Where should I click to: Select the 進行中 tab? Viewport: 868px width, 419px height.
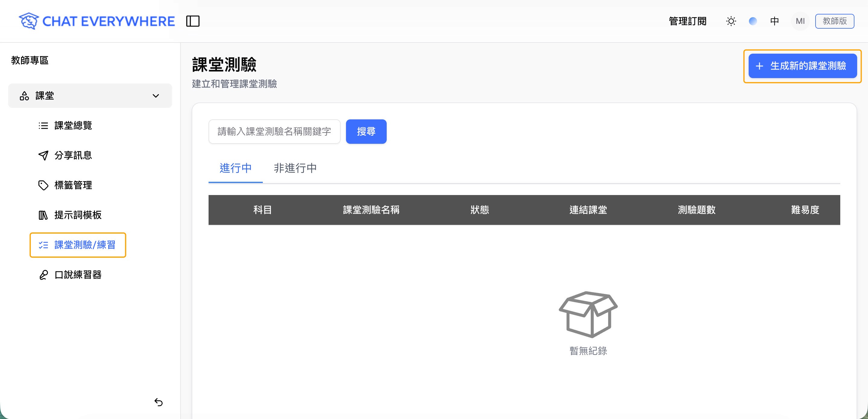[x=235, y=168]
